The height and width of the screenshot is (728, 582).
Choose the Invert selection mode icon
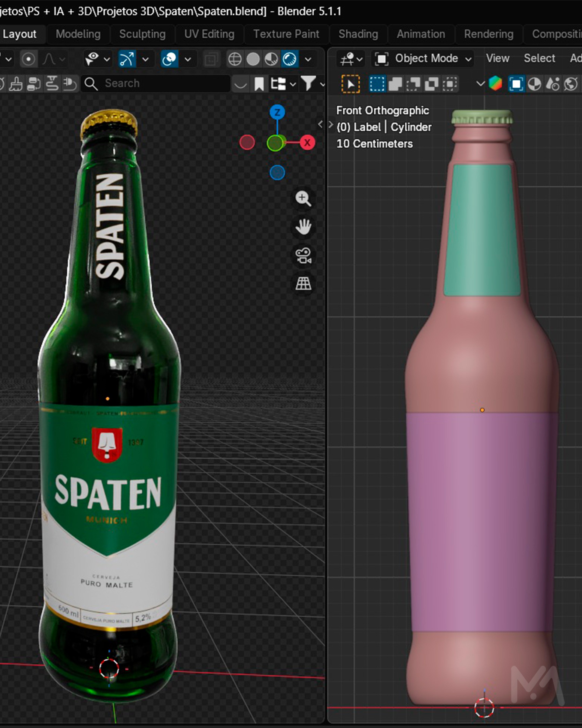[432, 84]
